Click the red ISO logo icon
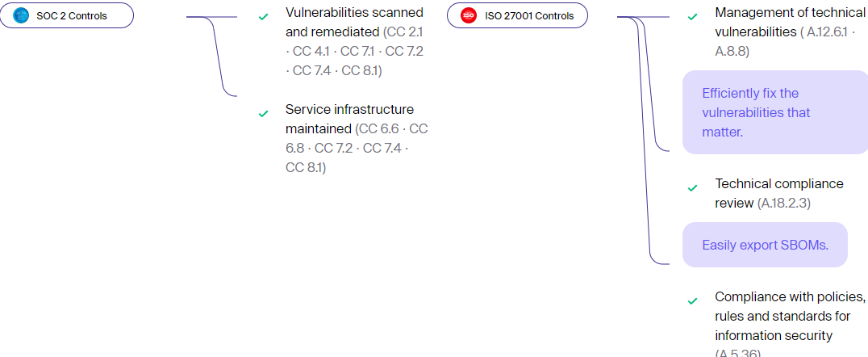 (x=469, y=15)
